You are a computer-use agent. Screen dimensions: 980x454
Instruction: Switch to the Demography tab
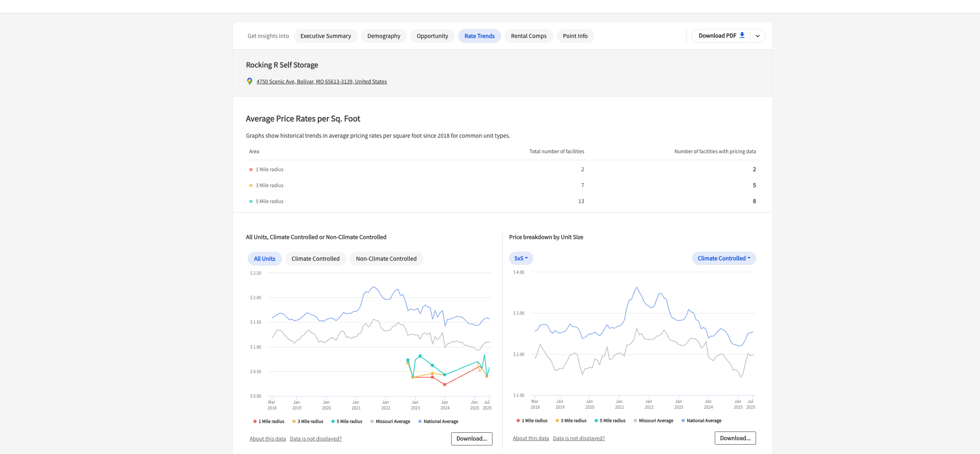[384, 36]
